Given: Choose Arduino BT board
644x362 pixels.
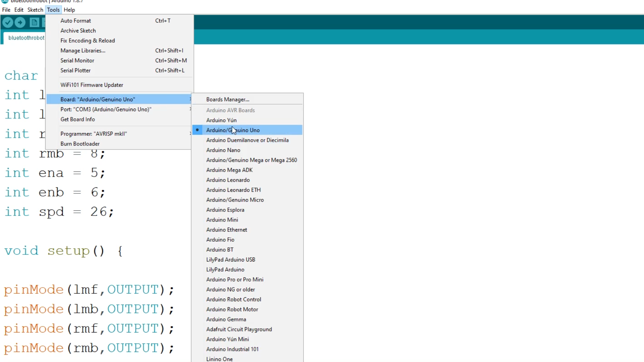Looking at the screenshot, I should click(247, 250).
